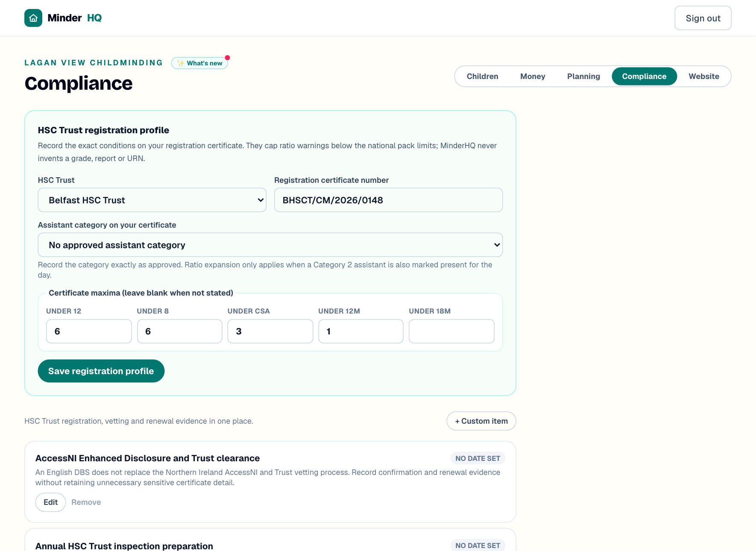
Task: Switch to the Money tab
Action: [533, 76]
